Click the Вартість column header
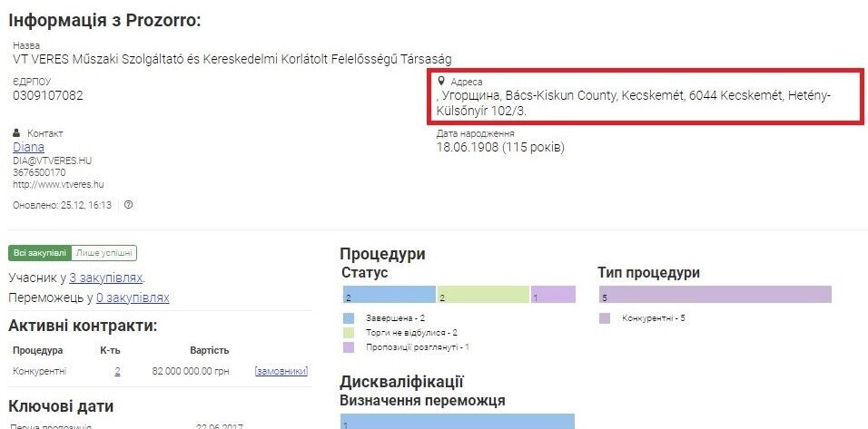The width and height of the screenshot is (868, 429). click(x=209, y=350)
